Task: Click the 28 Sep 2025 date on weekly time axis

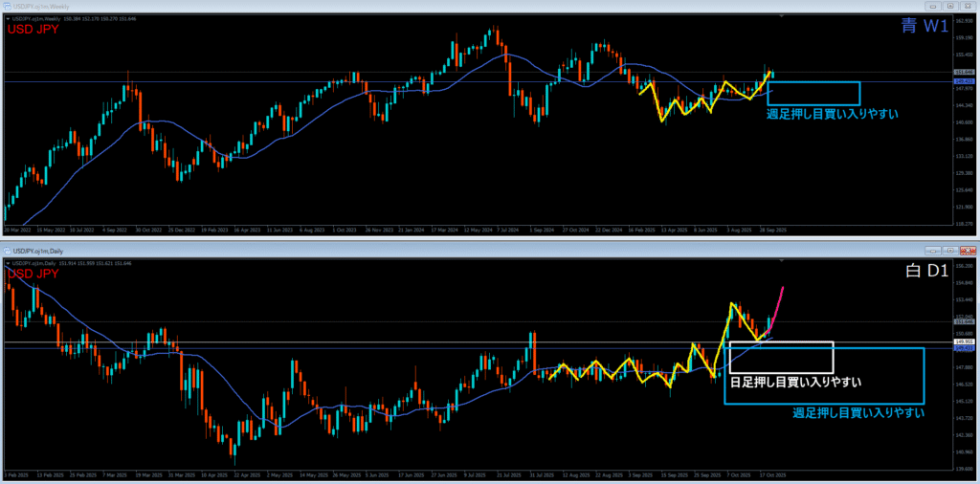Action: 772,231
